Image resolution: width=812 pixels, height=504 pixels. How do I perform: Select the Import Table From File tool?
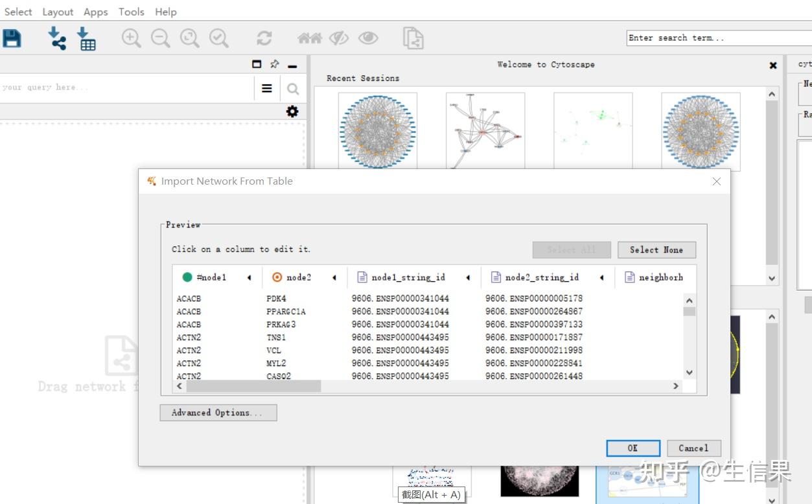(x=86, y=38)
